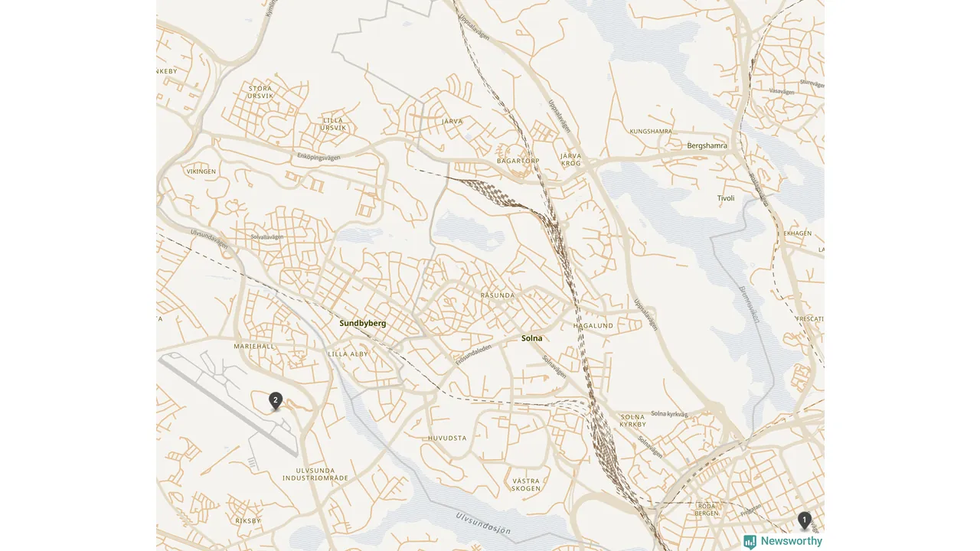Click map marker number 1

click(x=804, y=520)
